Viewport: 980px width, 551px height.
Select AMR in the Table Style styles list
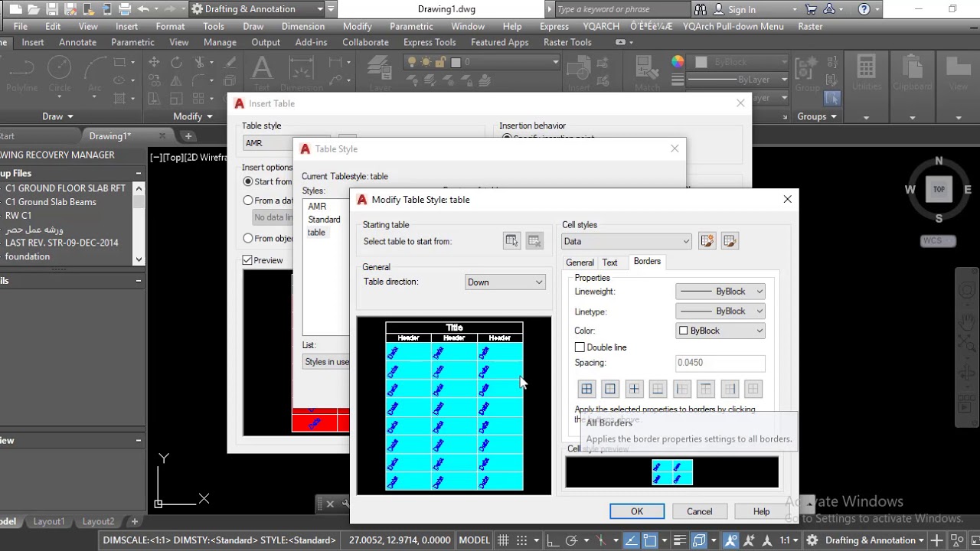(317, 207)
